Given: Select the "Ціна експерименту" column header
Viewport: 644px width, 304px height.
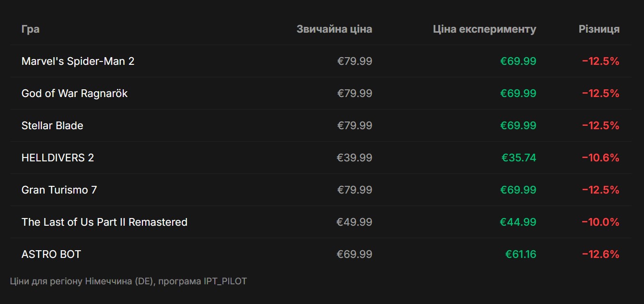Looking at the screenshot, I should (484, 29).
